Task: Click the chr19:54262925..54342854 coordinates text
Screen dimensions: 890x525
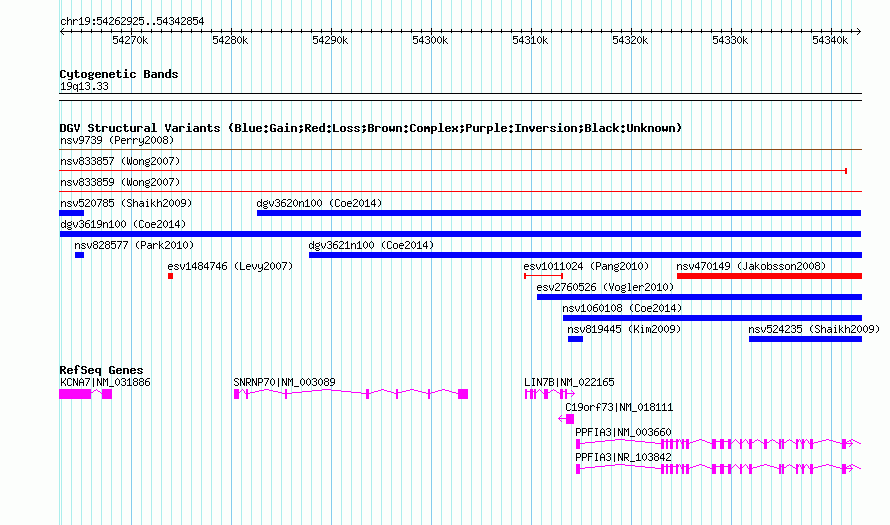Action: tap(132, 21)
